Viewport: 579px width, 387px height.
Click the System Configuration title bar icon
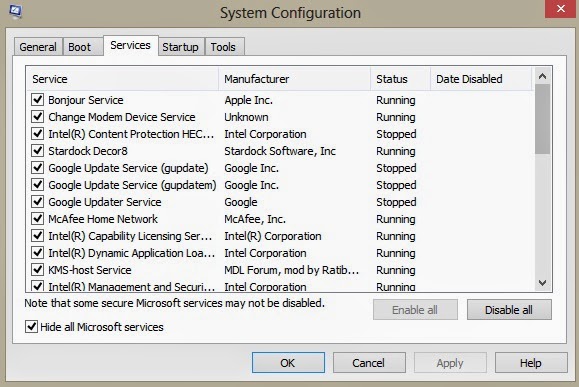(15, 11)
